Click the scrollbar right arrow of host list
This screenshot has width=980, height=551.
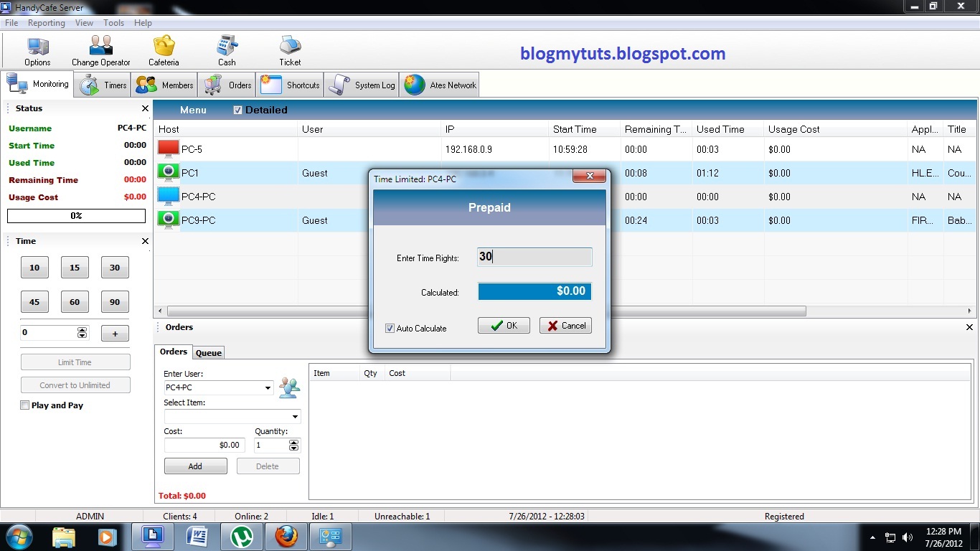click(969, 311)
